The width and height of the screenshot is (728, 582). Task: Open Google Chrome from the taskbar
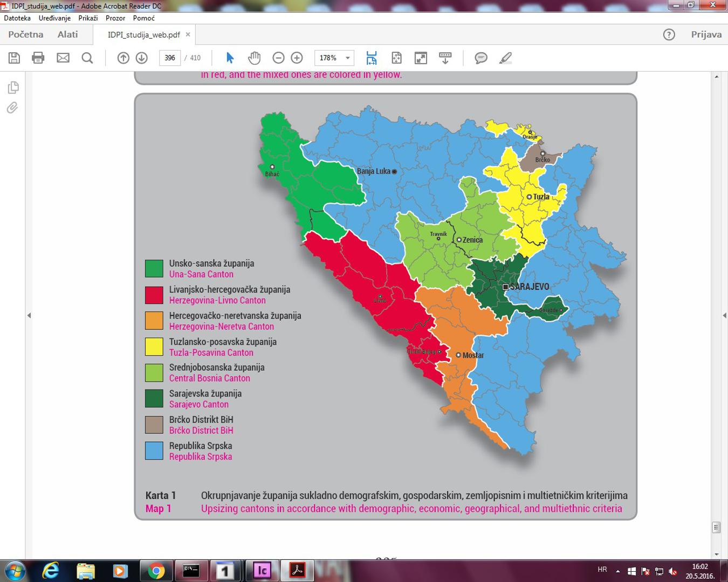[x=156, y=570]
